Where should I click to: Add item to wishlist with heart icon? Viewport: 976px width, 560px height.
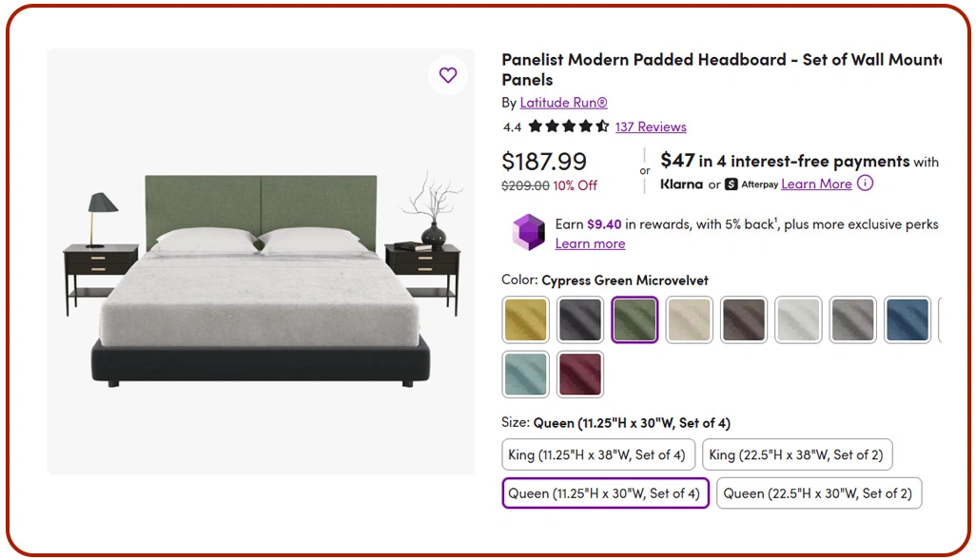pyautogui.click(x=448, y=75)
